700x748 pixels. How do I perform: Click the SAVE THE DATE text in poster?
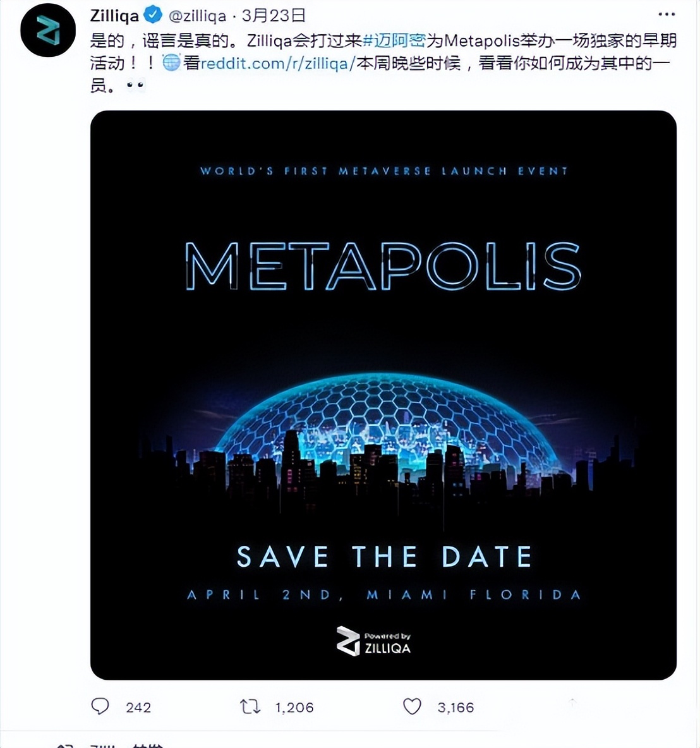coord(385,557)
